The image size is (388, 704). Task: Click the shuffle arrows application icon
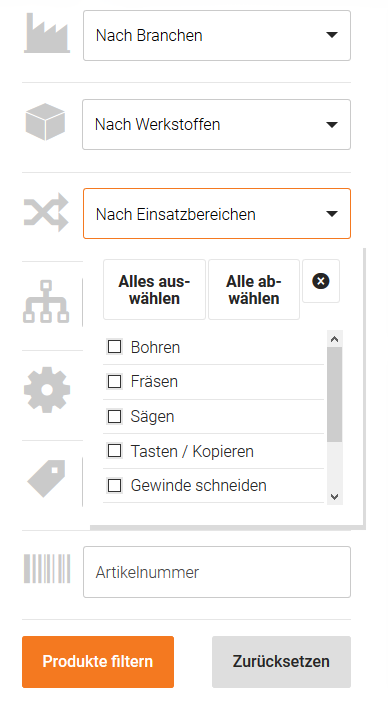[46, 212]
